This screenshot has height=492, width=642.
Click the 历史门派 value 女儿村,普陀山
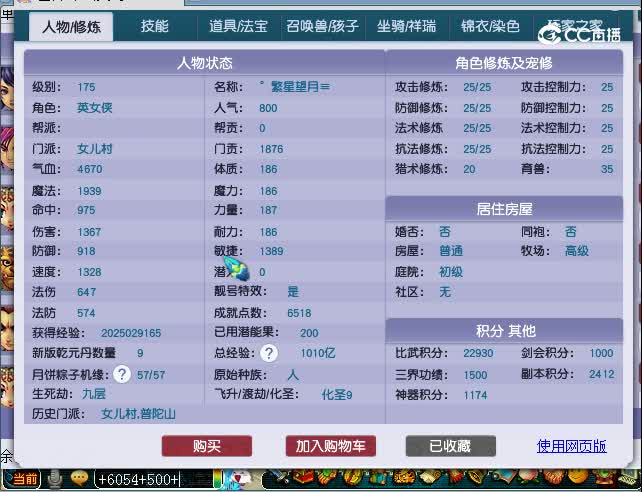(138, 414)
